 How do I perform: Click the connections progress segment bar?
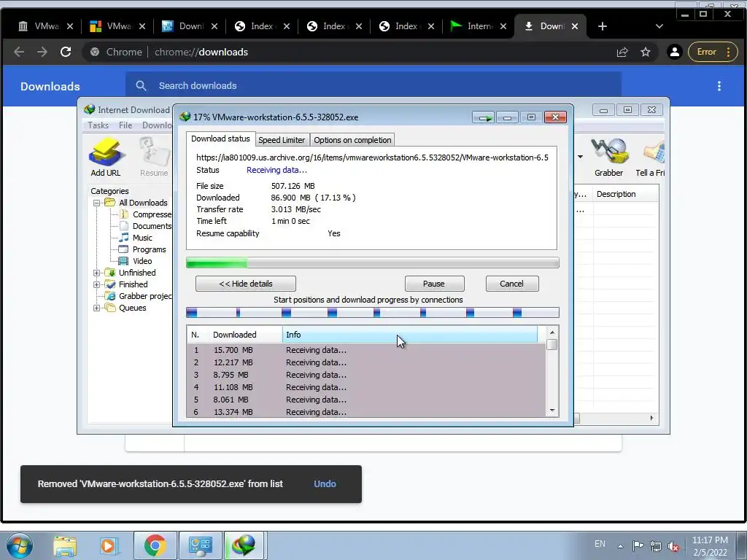[373, 312]
